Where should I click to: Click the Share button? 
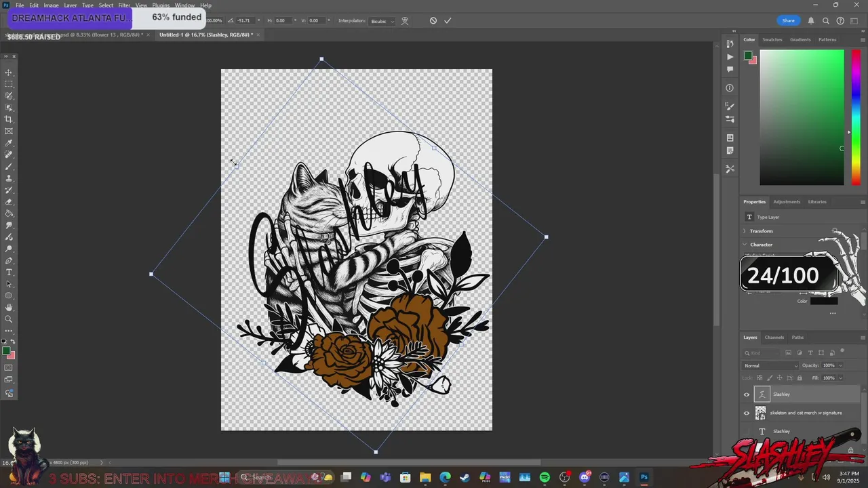point(788,21)
